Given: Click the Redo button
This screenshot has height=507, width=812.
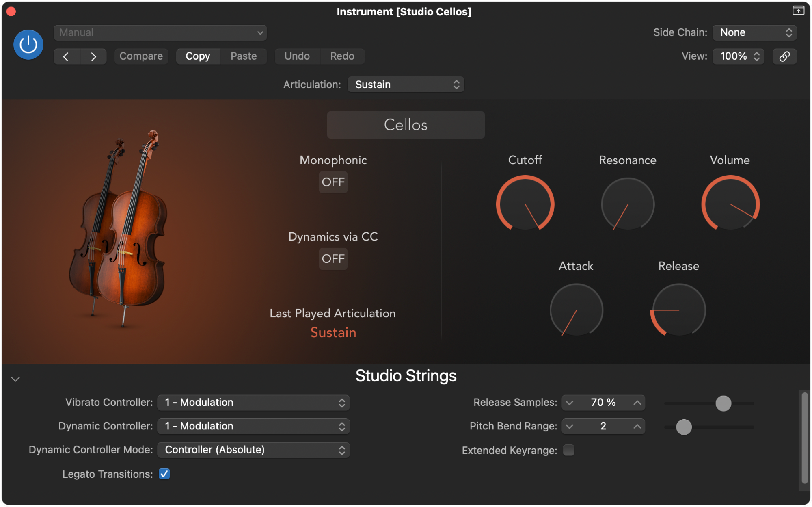Looking at the screenshot, I should click(342, 56).
